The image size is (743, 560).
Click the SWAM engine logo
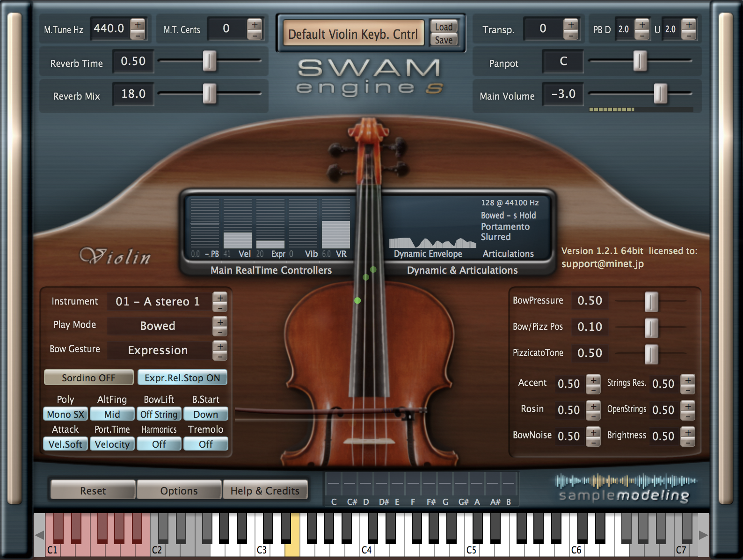[x=370, y=77]
